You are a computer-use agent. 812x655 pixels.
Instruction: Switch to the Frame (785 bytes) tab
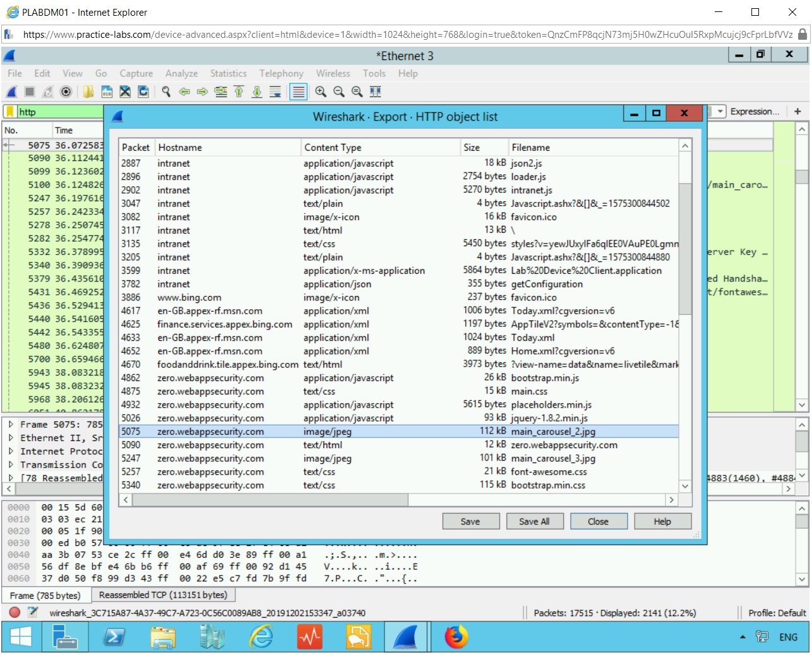(45, 596)
